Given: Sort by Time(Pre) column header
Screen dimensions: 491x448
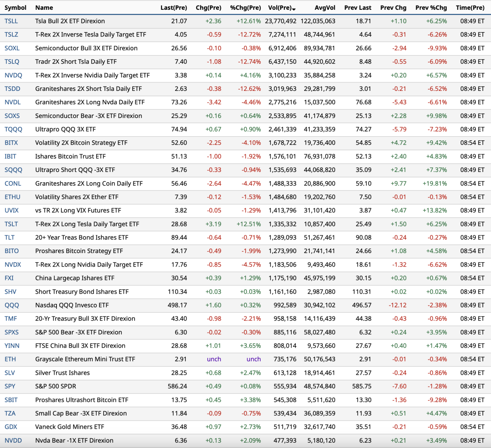Looking at the screenshot, I should (x=470, y=8).
